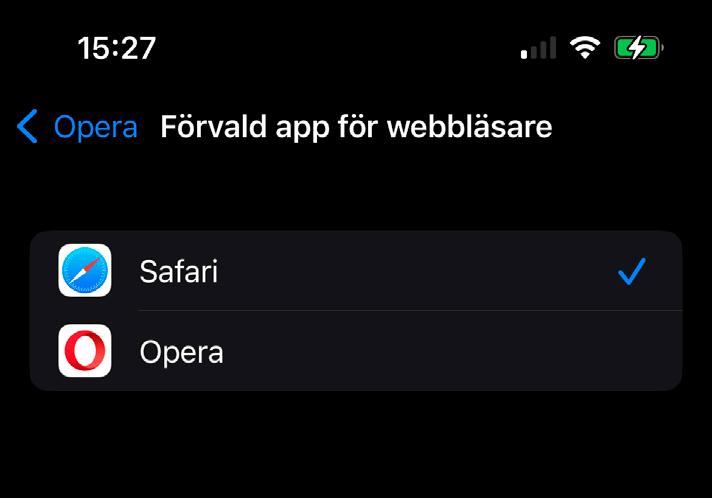The width and height of the screenshot is (712, 498).
Task: Tap empty middle of the Opera row
Action: (x=409, y=351)
